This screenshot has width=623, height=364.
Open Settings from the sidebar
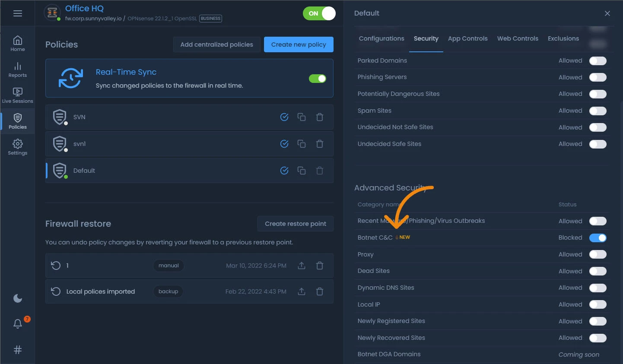(17, 147)
